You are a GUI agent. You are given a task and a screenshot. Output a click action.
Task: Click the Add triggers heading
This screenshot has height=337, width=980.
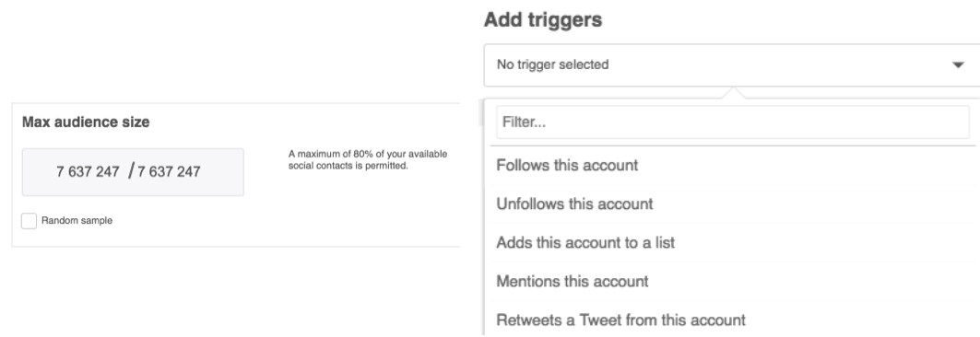click(543, 20)
